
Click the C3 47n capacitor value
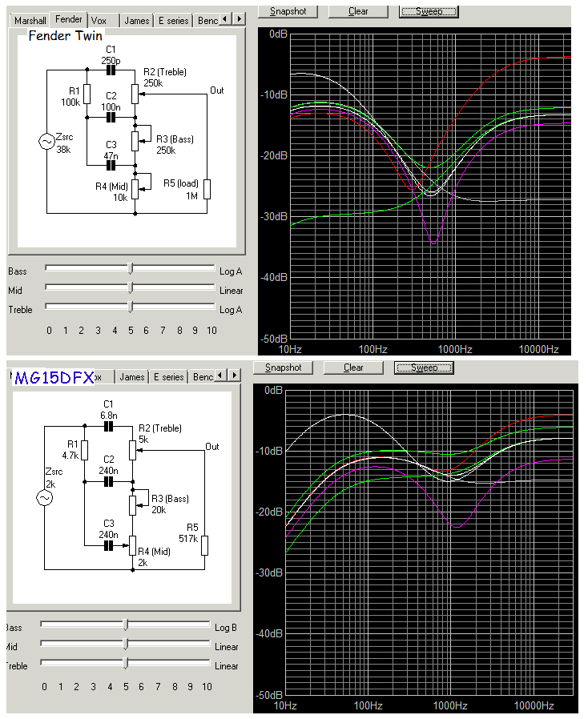tap(111, 156)
